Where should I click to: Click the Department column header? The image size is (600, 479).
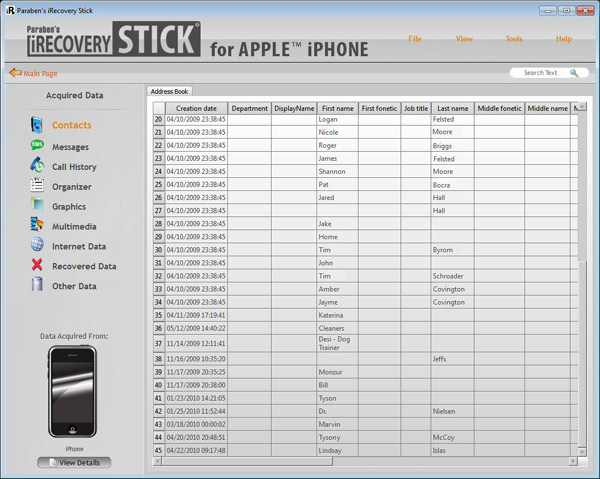249,108
